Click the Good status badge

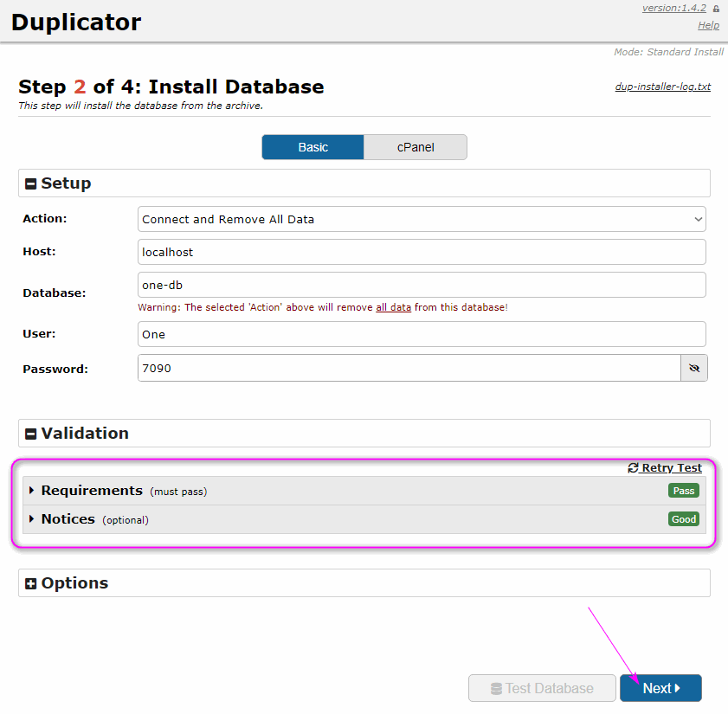coord(684,519)
